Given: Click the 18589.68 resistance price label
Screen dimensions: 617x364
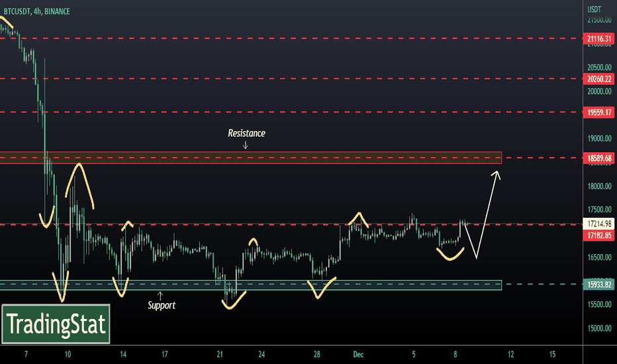Looking at the screenshot, I should pyautogui.click(x=598, y=158).
